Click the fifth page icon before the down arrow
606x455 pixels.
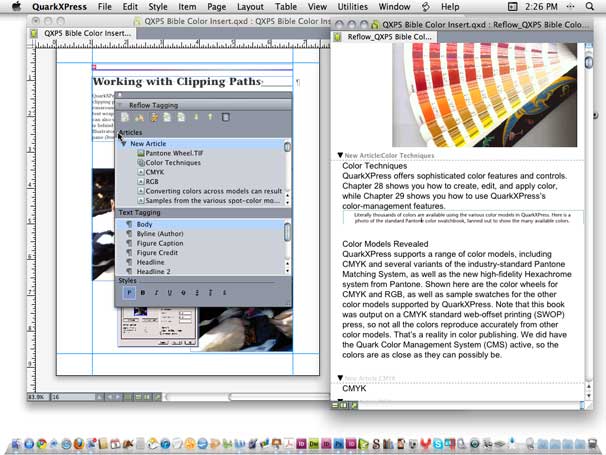[181, 117]
